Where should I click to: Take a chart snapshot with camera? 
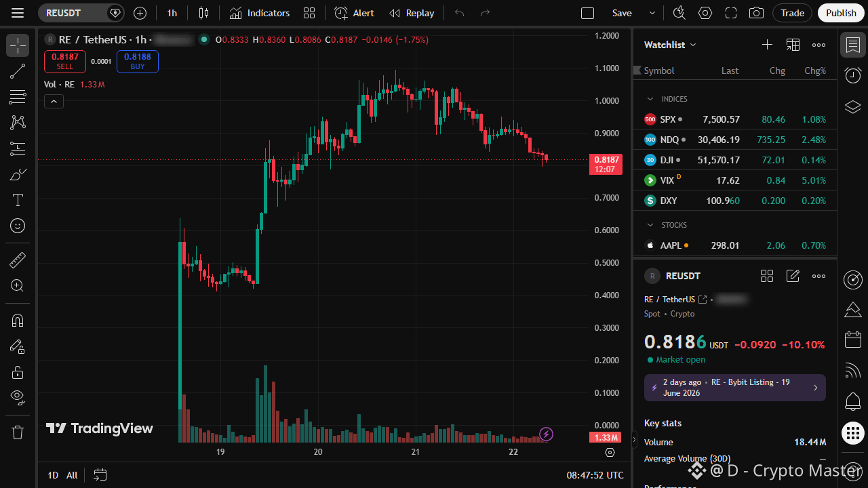point(756,13)
